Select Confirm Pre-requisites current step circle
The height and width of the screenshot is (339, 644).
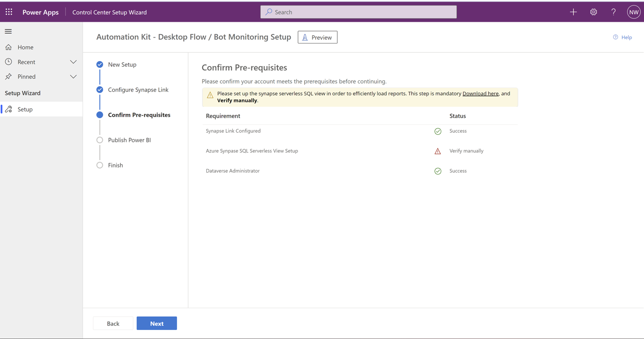(x=99, y=115)
